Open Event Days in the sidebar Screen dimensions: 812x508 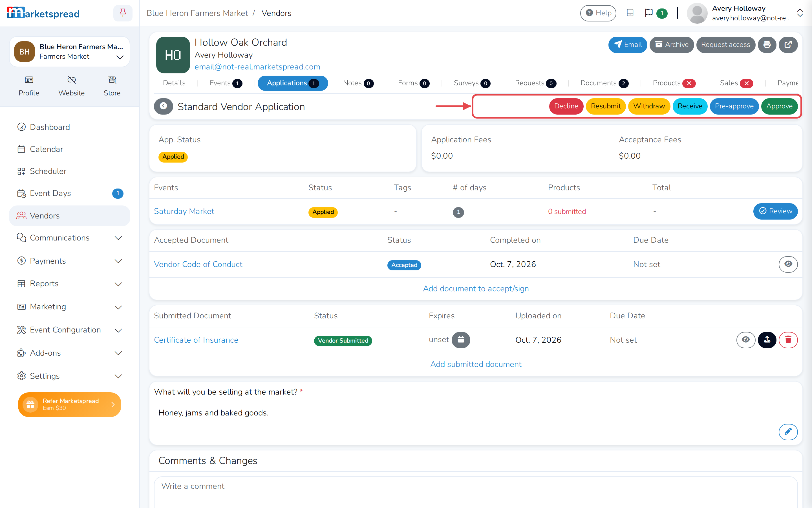[70, 193]
